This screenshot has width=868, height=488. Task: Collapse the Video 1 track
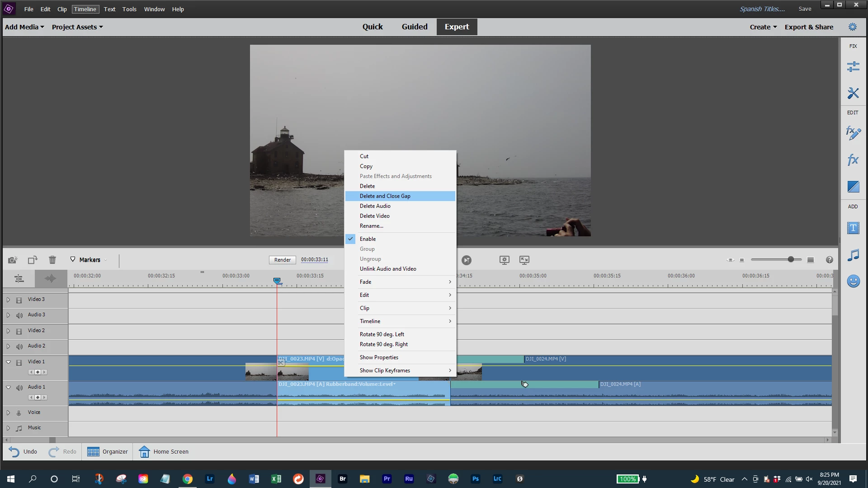(x=8, y=362)
